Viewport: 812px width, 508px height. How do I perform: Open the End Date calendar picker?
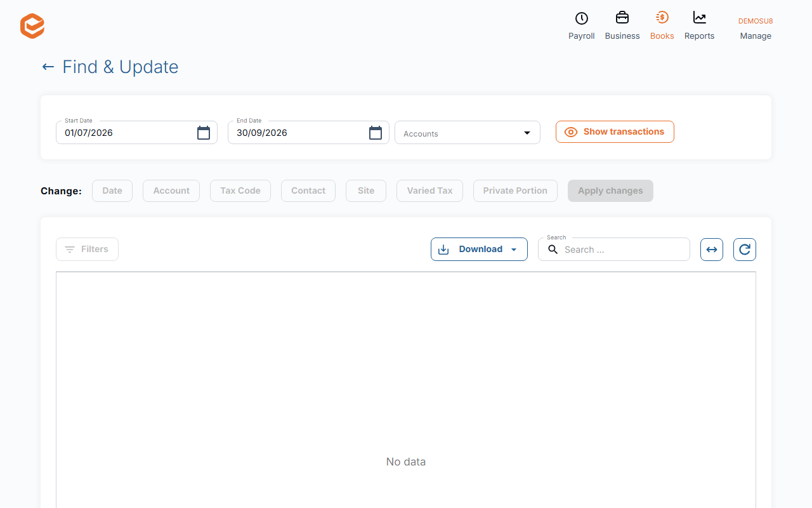(x=376, y=133)
